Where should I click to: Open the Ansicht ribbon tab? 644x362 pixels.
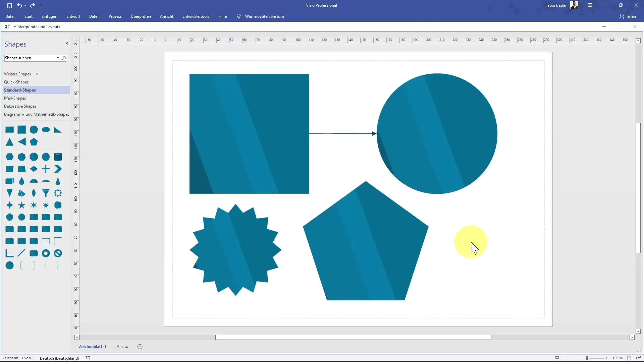(167, 16)
